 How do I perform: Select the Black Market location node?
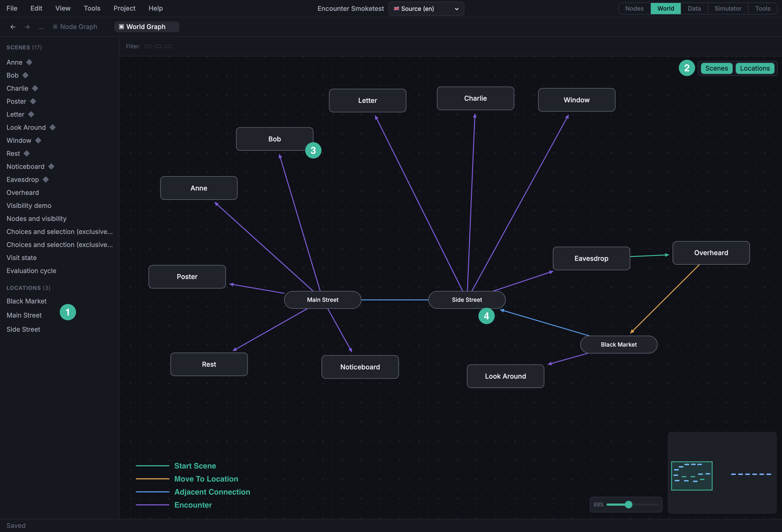click(619, 344)
